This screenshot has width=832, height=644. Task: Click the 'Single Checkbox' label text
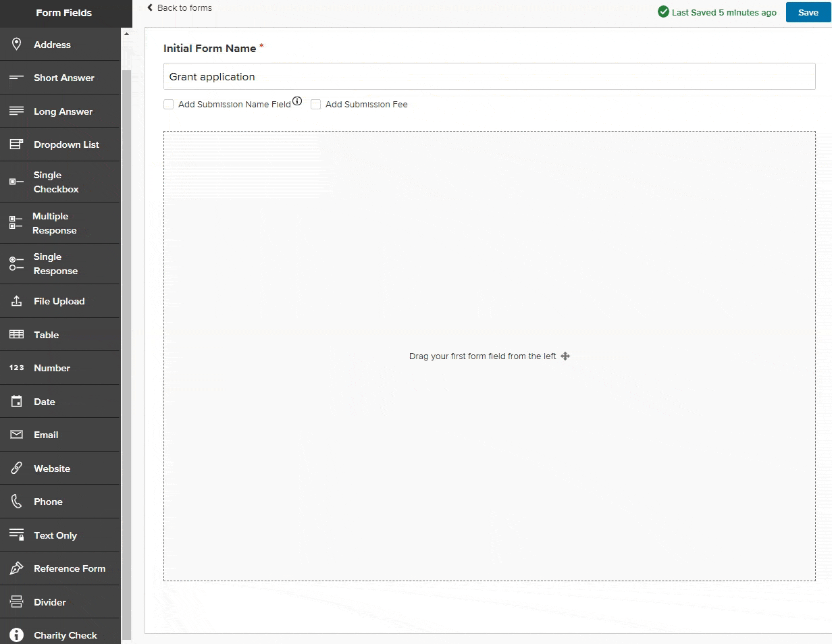coord(56,182)
